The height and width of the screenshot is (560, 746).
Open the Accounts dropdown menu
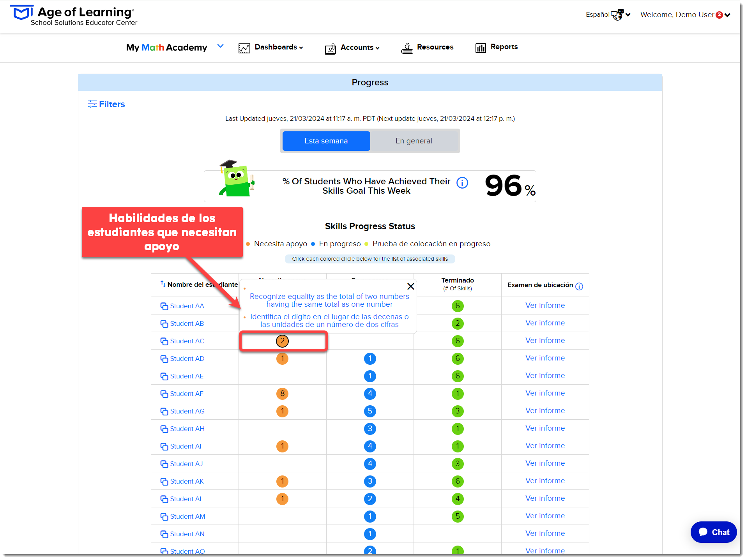coord(360,48)
